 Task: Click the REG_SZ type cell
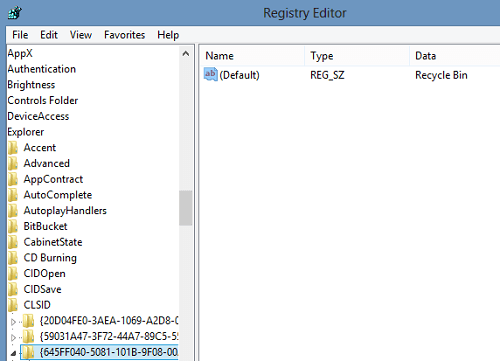327,75
